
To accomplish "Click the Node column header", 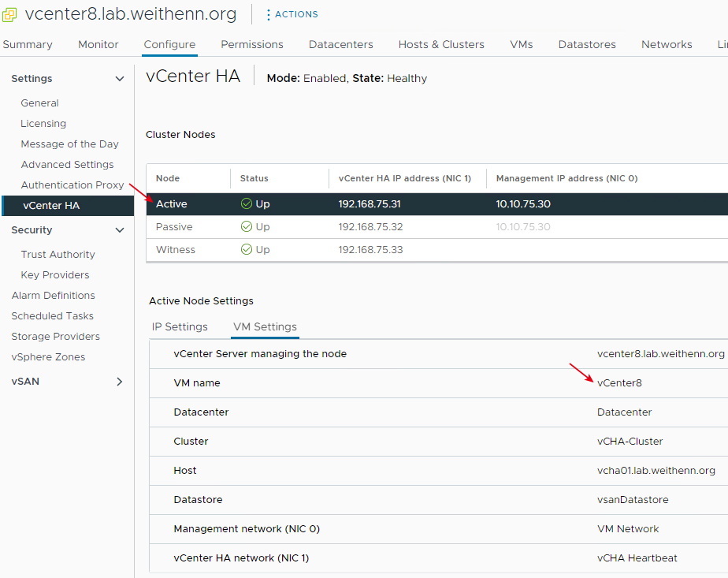I will (x=168, y=178).
